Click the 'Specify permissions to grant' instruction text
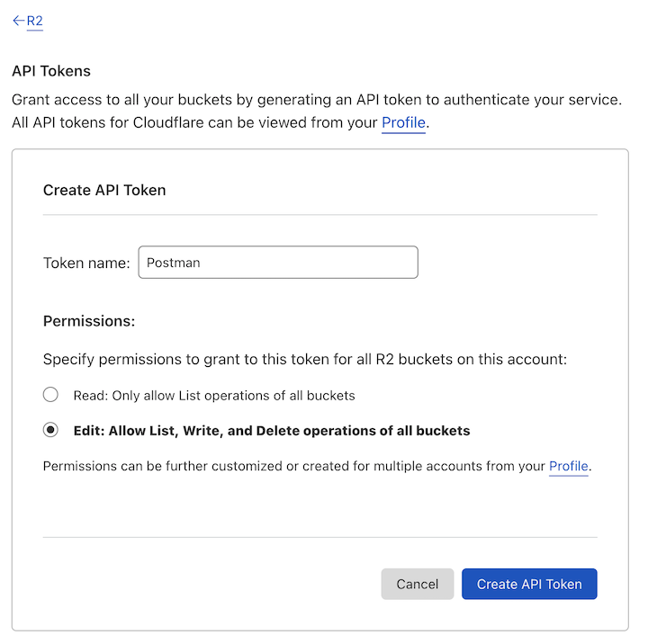This screenshot has width=648, height=644. (x=305, y=360)
